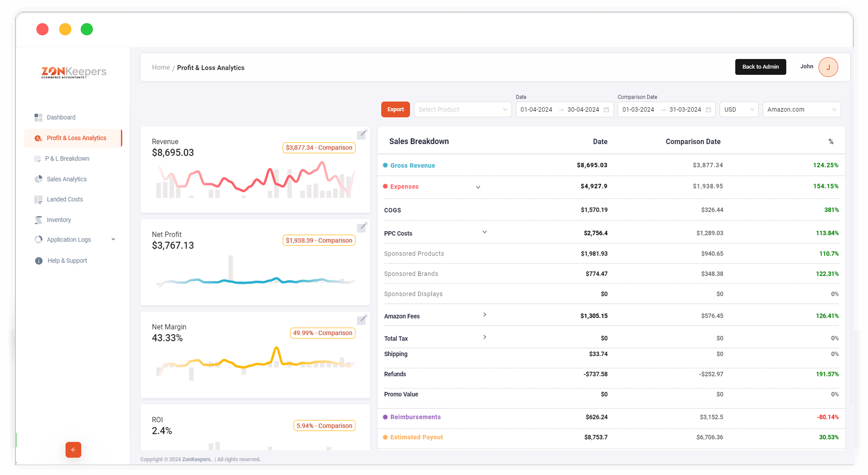Click edit pencil icon on Net Margin card
Image resolution: width=868 pixels, height=475 pixels.
tap(362, 320)
